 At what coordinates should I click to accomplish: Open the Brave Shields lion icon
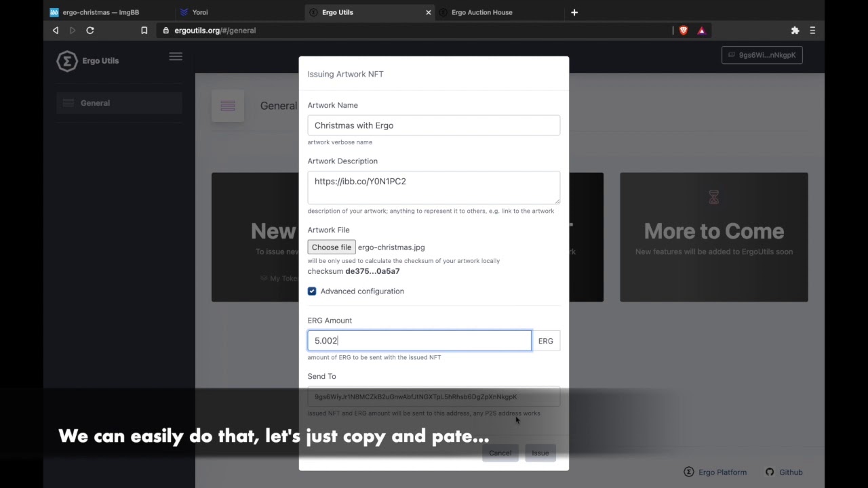tap(684, 30)
